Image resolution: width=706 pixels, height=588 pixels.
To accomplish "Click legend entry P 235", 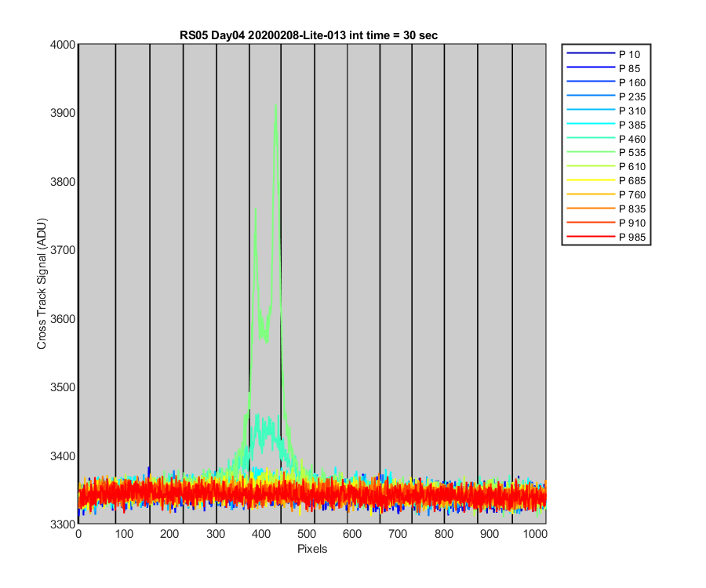I will [606, 96].
